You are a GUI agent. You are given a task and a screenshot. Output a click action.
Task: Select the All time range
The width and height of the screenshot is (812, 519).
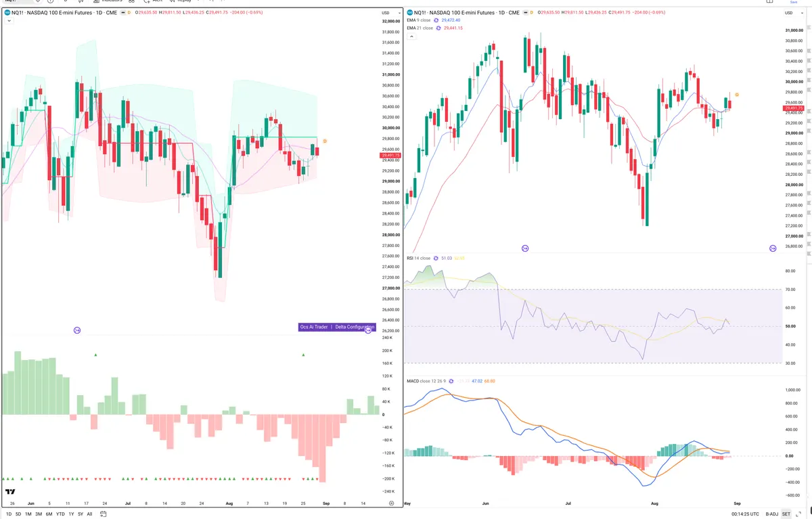point(89,514)
